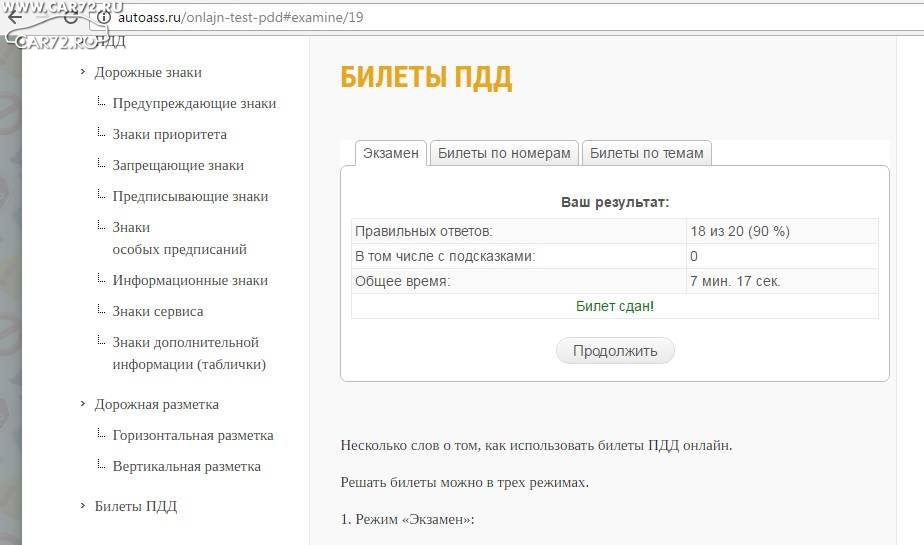Expand the Билеты ПДД arrow in sidebar

82,506
